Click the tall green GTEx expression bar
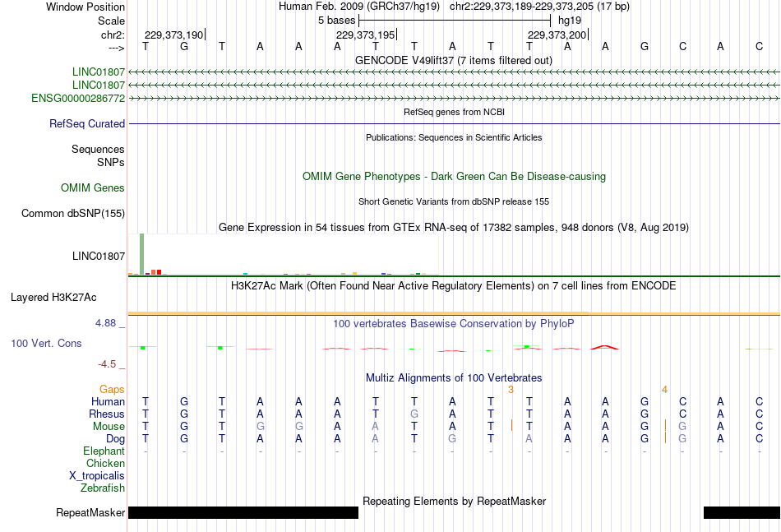 point(142,253)
